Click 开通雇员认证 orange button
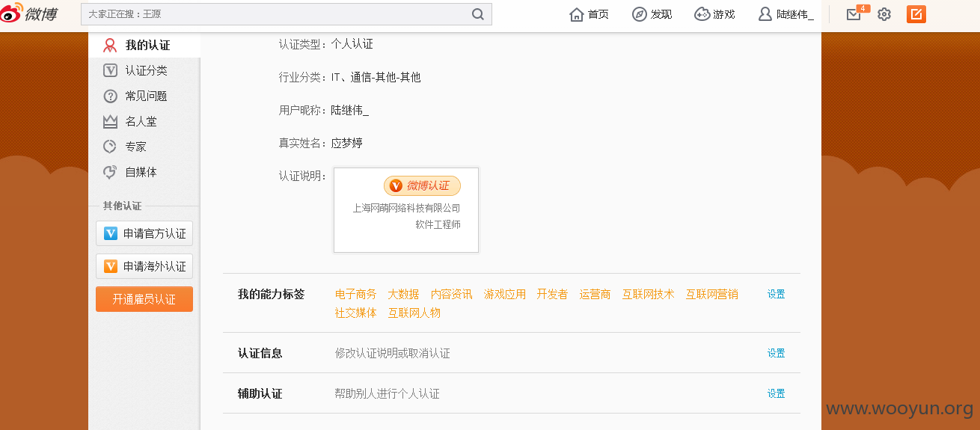 tap(144, 299)
